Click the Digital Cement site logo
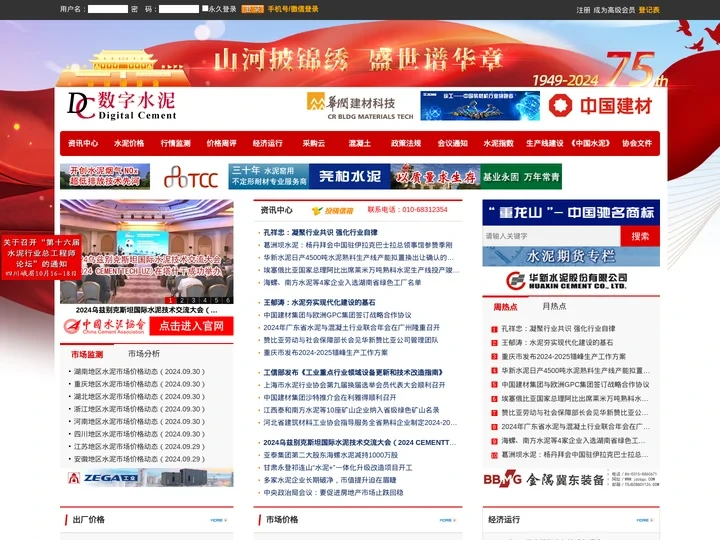720x540 pixels. point(122,106)
